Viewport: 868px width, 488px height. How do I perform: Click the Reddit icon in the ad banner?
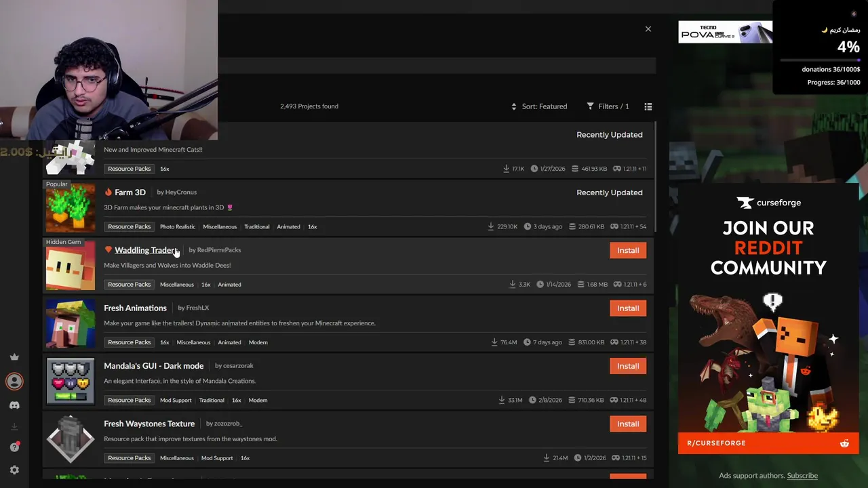(844, 443)
